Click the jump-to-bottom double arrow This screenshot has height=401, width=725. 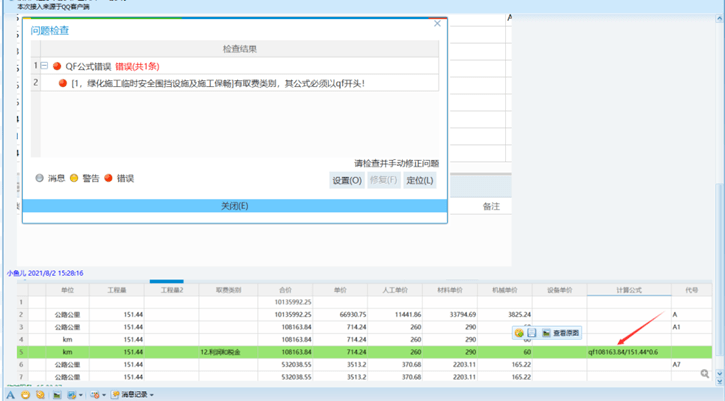coord(719,382)
